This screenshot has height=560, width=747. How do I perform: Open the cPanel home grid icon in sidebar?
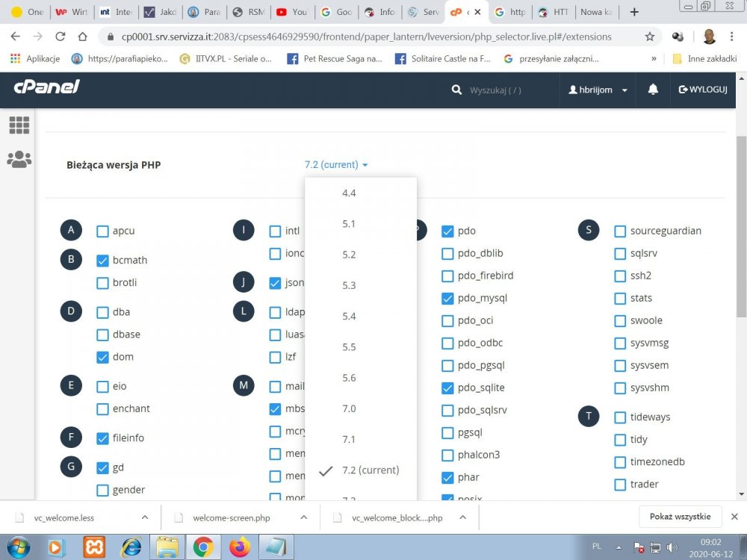[x=19, y=125]
